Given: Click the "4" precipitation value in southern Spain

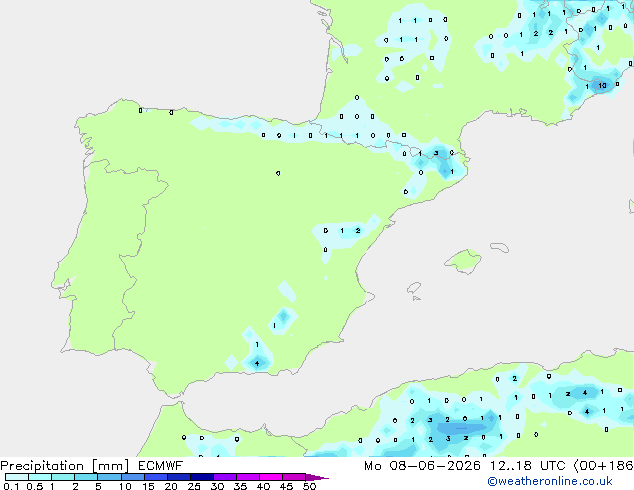Looking at the screenshot, I should pyautogui.click(x=257, y=363).
